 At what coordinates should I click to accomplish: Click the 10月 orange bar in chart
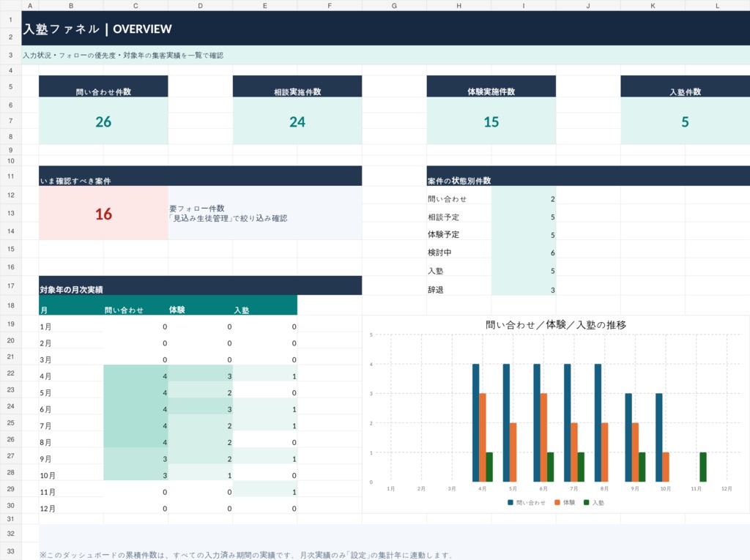(665, 467)
